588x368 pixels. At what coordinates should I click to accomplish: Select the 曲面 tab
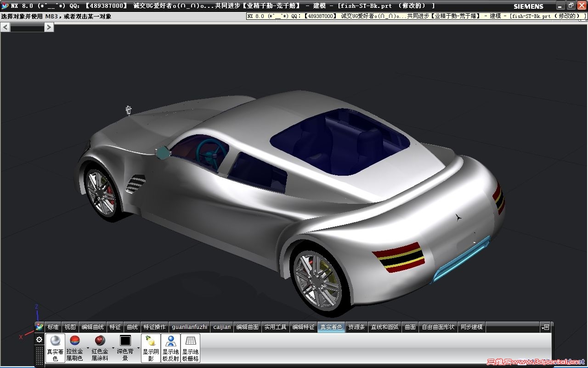click(x=410, y=327)
